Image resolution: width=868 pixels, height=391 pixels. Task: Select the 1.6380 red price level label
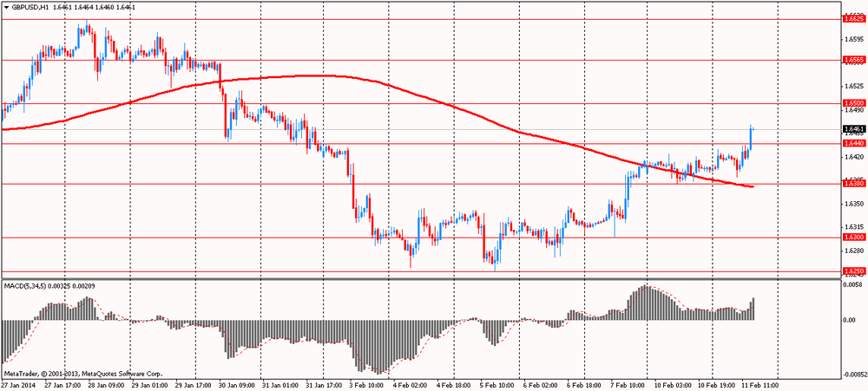pos(853,184)
